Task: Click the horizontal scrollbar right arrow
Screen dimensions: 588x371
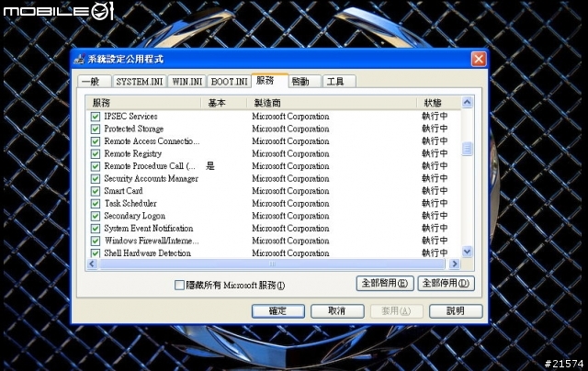Action: click(x=455, y=264)
